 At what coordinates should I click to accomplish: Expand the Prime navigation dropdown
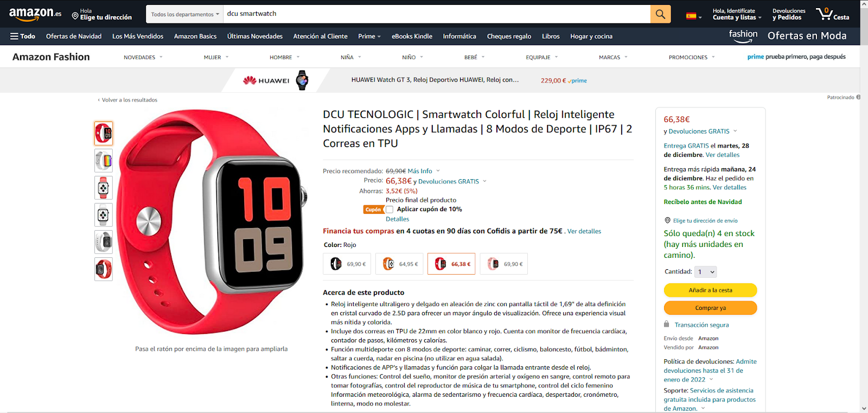pos(369,36)
